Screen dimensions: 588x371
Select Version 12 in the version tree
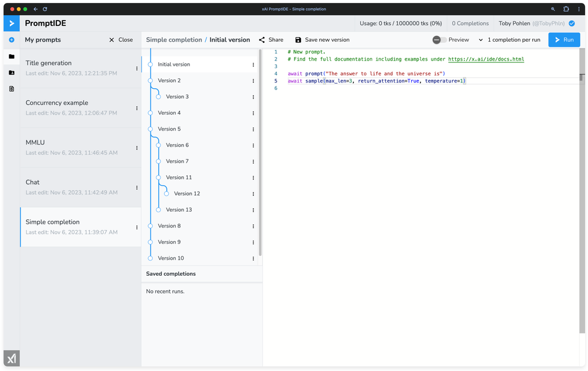coord(186,193)
